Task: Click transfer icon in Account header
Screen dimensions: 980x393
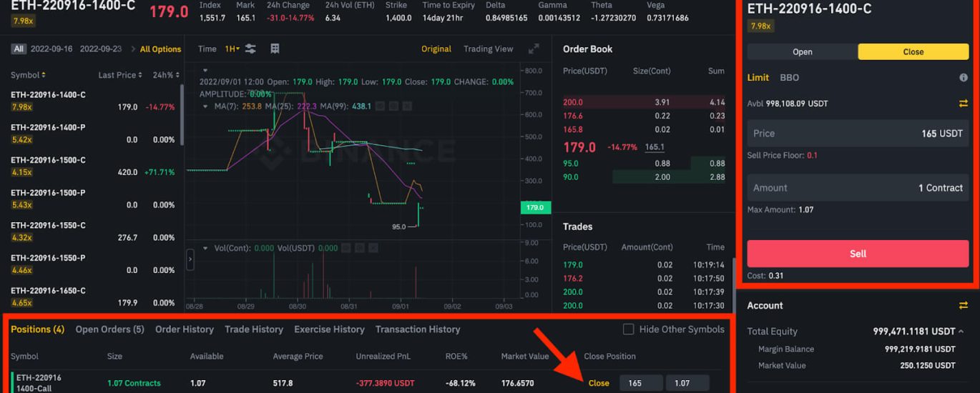Action: pyautogui.click(x=963, y=305)
